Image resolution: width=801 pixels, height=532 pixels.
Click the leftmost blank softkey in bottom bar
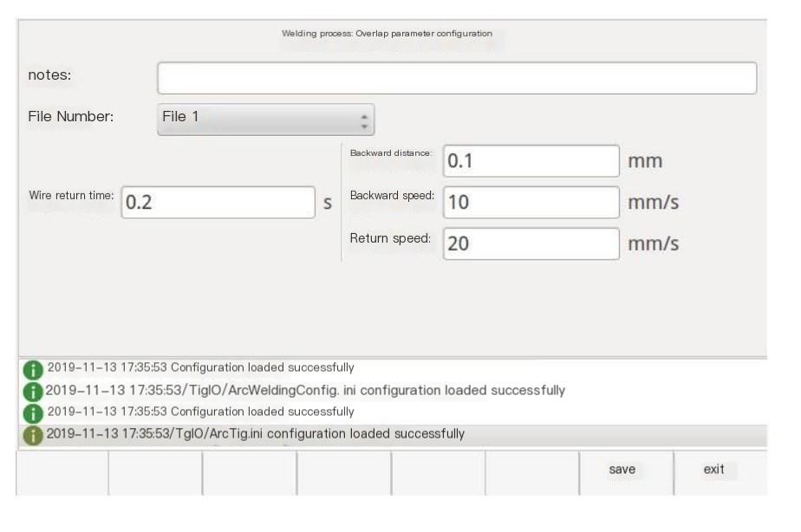(62, 473)
